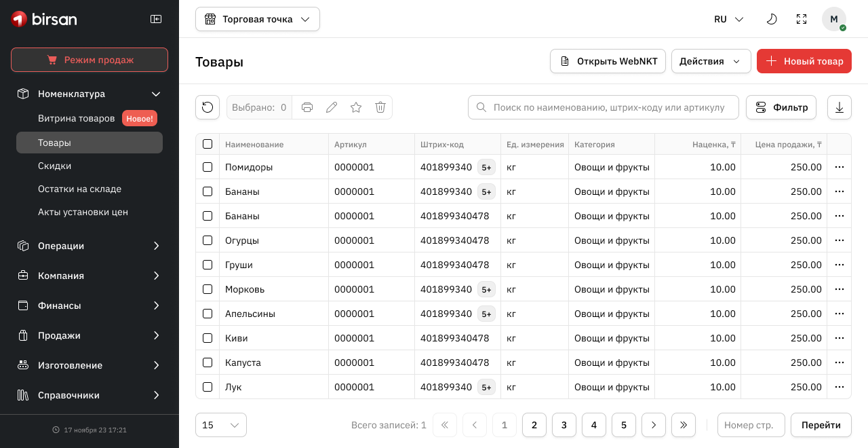The width and height of the screenshot is (868, 448).
Task: Toggle dark mode moon icon
Action: [772, 19]
